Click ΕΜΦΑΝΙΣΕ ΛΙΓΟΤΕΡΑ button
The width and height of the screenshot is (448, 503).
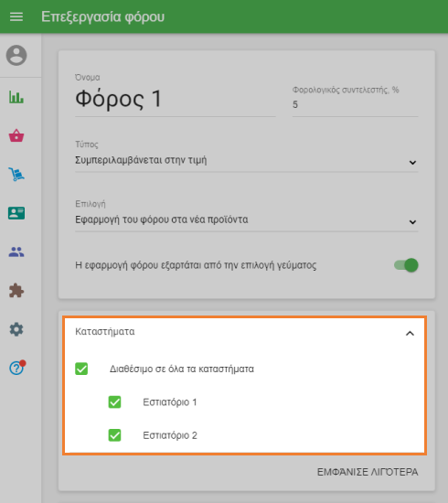(368, 472)
